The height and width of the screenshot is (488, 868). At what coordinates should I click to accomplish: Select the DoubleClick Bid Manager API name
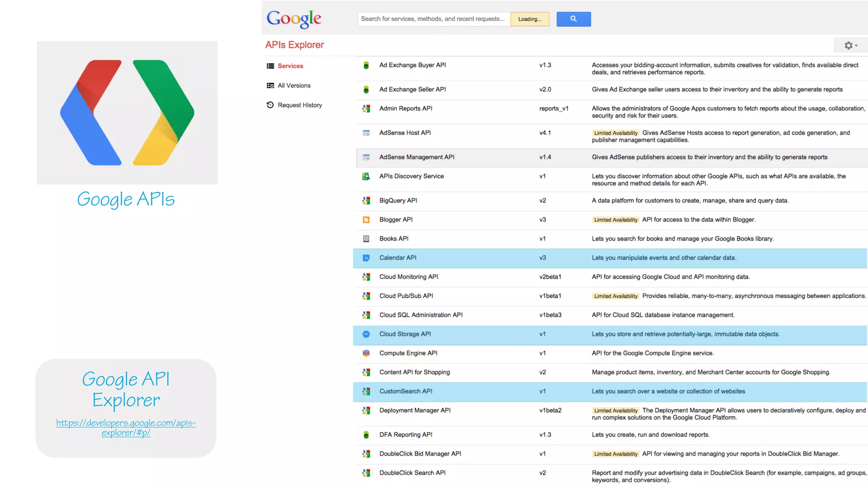click(x=420, y=454)
